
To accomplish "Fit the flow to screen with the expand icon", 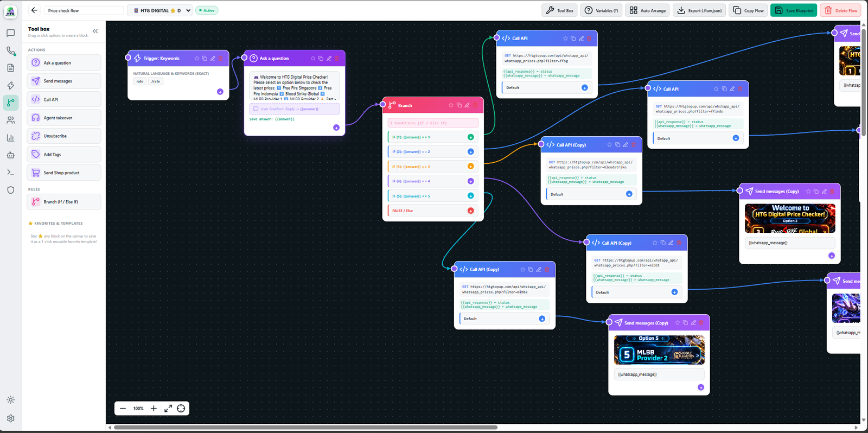I will [x=168, y=409].
